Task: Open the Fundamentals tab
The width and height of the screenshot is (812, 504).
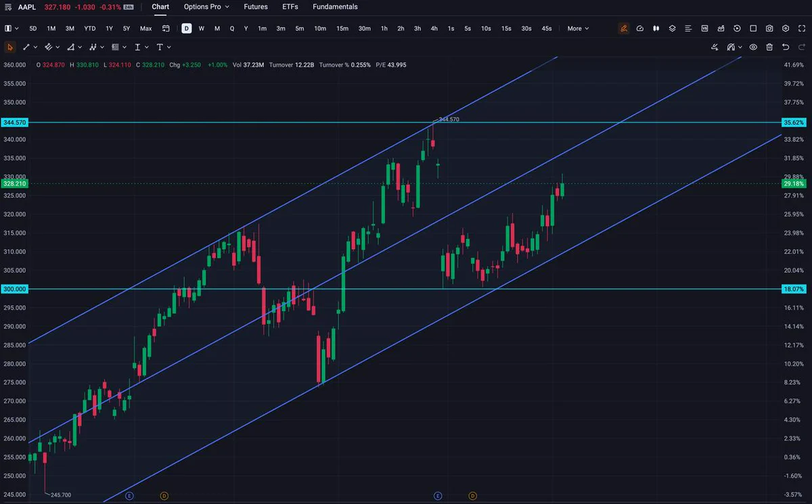Action: point(335,7)
